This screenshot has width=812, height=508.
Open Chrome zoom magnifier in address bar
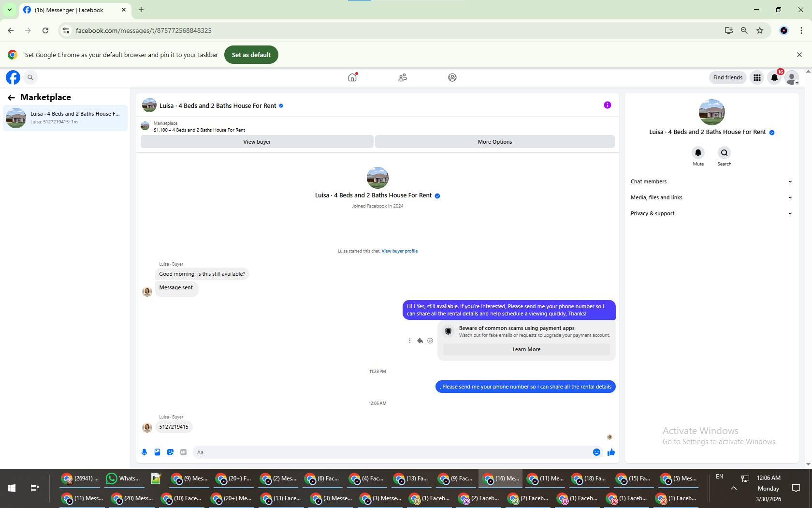[x=744, y=30]
